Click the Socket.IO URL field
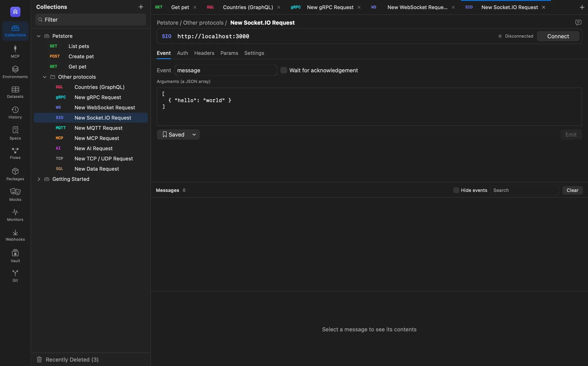 point(335,36)
